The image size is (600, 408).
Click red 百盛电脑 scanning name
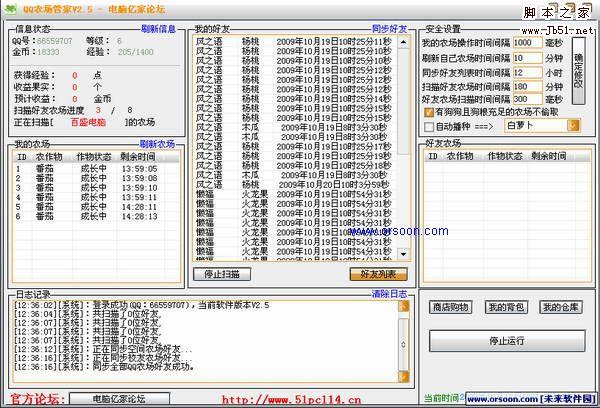tap(88, 122)
